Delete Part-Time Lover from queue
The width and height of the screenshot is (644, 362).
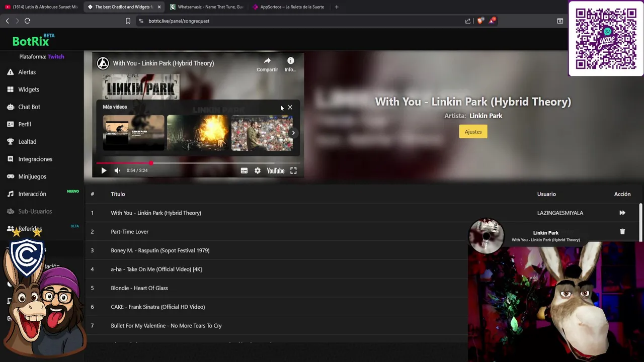[622, 232]
